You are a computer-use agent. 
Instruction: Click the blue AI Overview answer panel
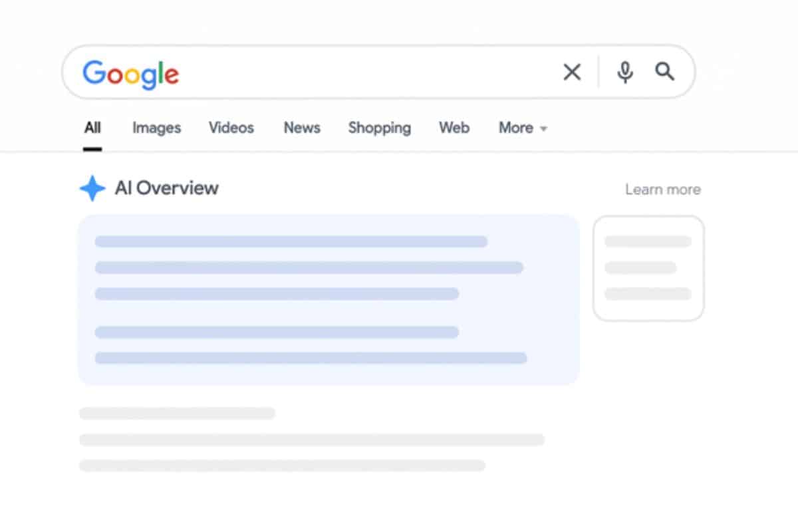click(x=329, y=300)
